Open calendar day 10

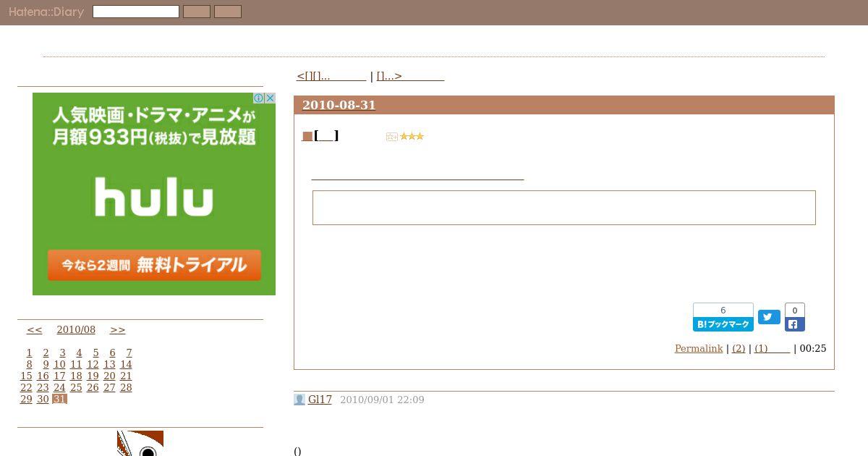pyautogui.click(x=59, y=364)
